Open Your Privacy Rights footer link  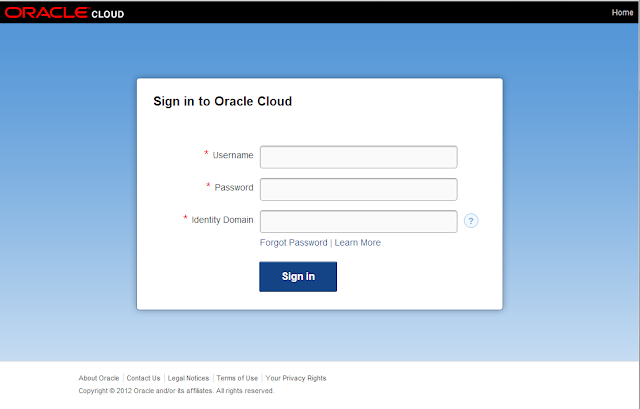click(x=296, y=378)
